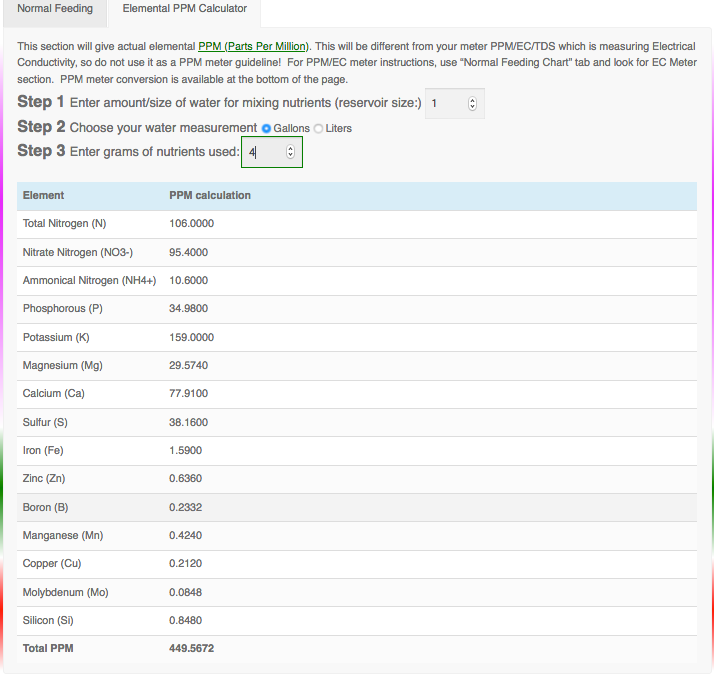This screenshot has width=714, height=681.
Task: Click the Total PPM value 449.5672
Action: click(x=192, y=649)
